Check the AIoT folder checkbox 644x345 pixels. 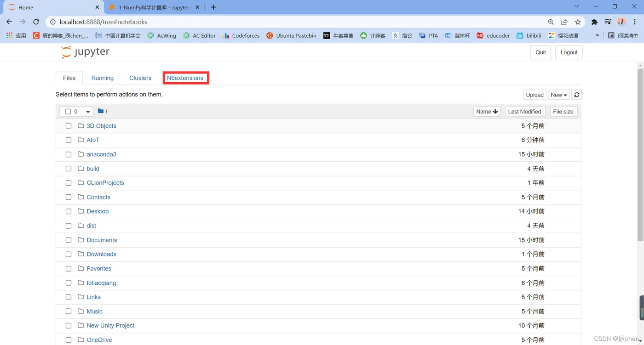click(x=69, y=140)
